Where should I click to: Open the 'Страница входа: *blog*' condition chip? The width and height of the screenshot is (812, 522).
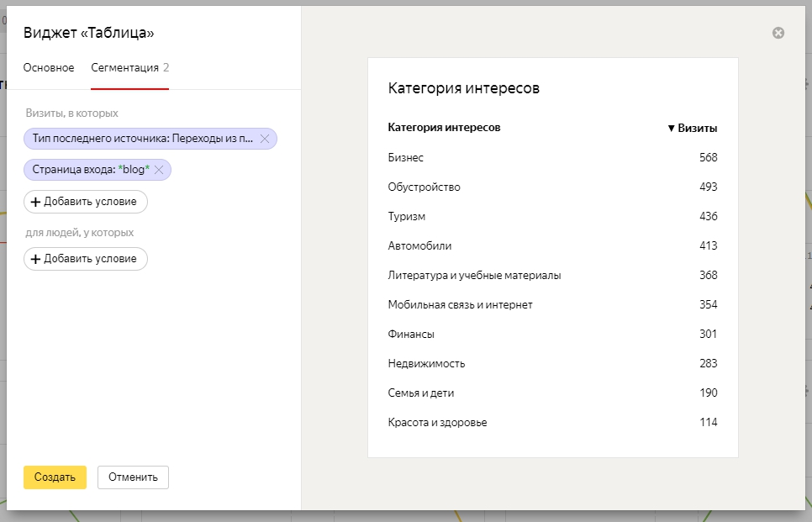pyautogui.click(x=90, y=170)
